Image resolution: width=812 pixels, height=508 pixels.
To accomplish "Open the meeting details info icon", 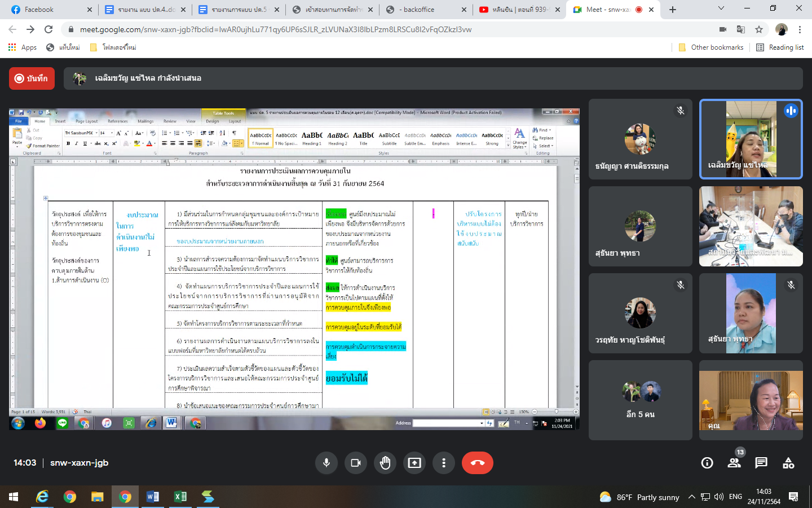I will (x=707, y=463).
